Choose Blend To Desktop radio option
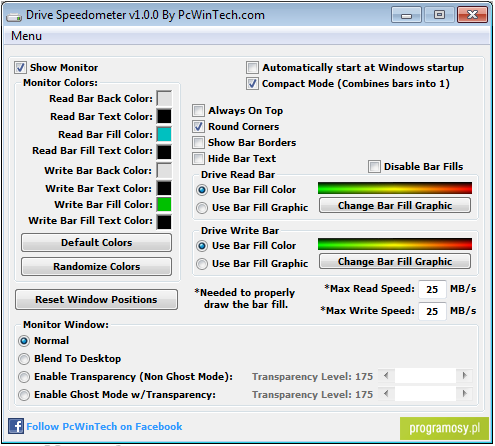The width and height of the screenshot is (495, 446). tap(24, 359)
